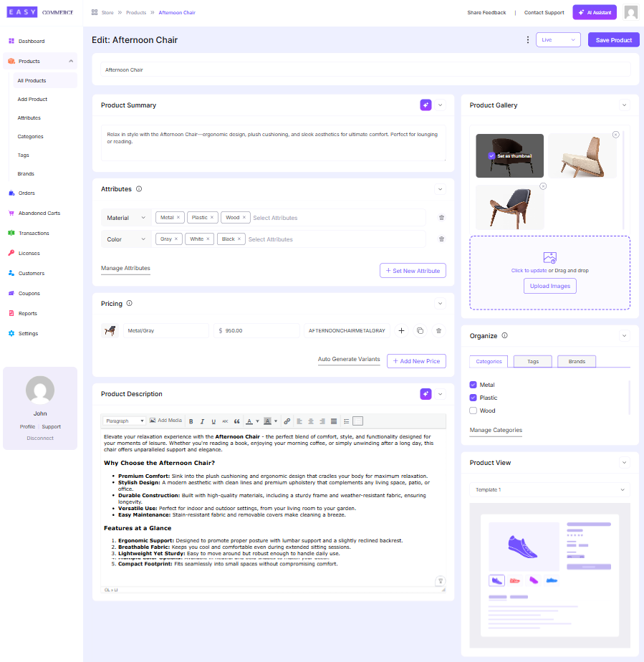
Task: Open user avatar in top bar
Action: tap(631, 12)
